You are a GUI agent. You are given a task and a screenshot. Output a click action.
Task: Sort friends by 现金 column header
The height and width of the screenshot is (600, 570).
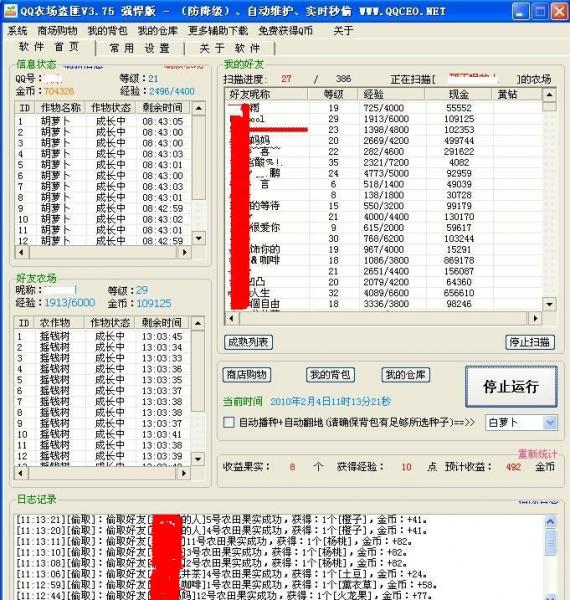click(458, 95)
